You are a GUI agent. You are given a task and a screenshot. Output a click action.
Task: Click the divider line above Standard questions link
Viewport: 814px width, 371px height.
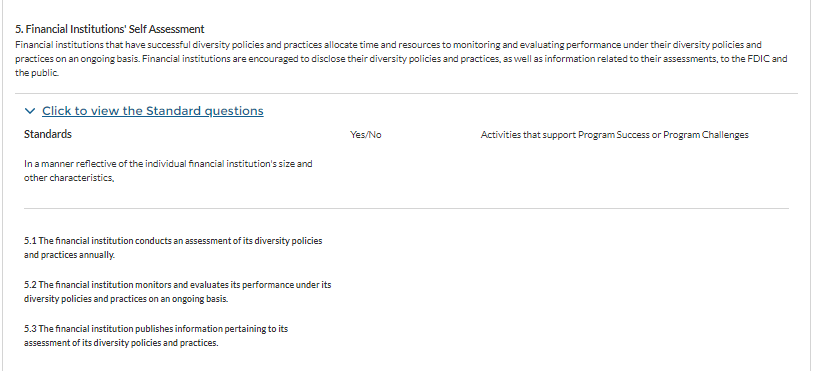pos(406,94)
